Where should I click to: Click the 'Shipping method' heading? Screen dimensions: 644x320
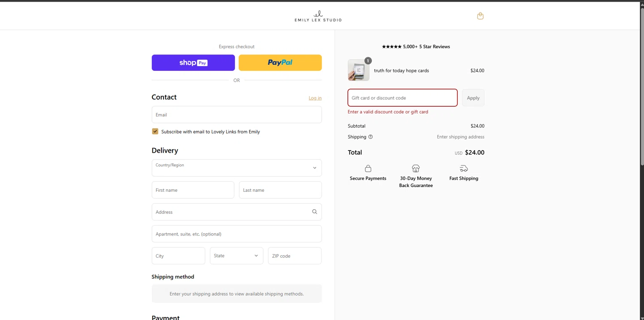click(x=173, y=277)
